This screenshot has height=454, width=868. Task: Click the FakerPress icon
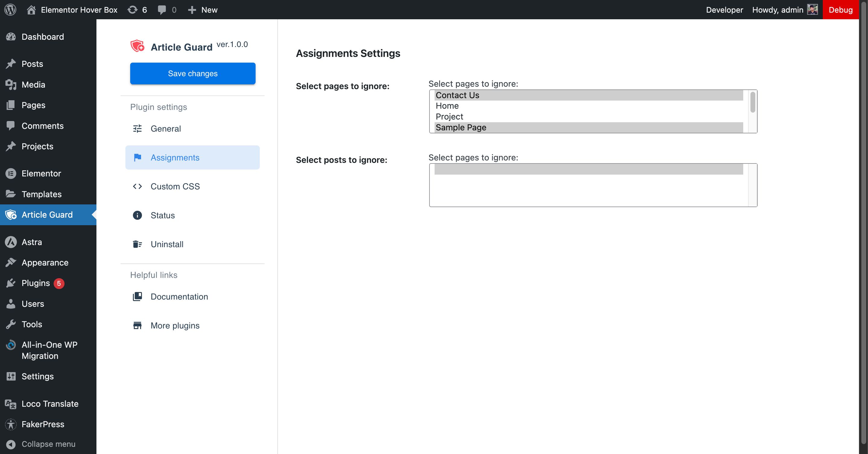click(x=11, y=424)
